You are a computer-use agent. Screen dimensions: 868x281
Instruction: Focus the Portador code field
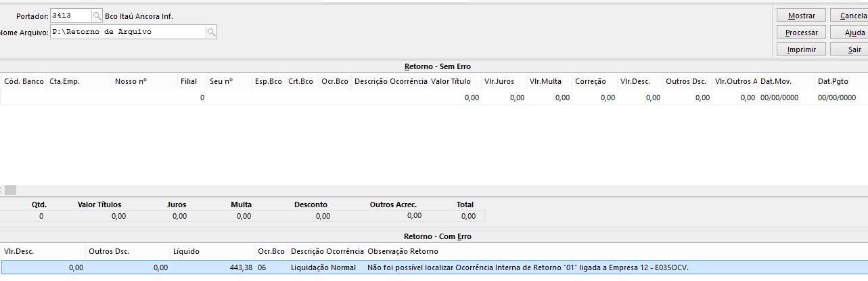pyautogui.click(x=71, y=16)
